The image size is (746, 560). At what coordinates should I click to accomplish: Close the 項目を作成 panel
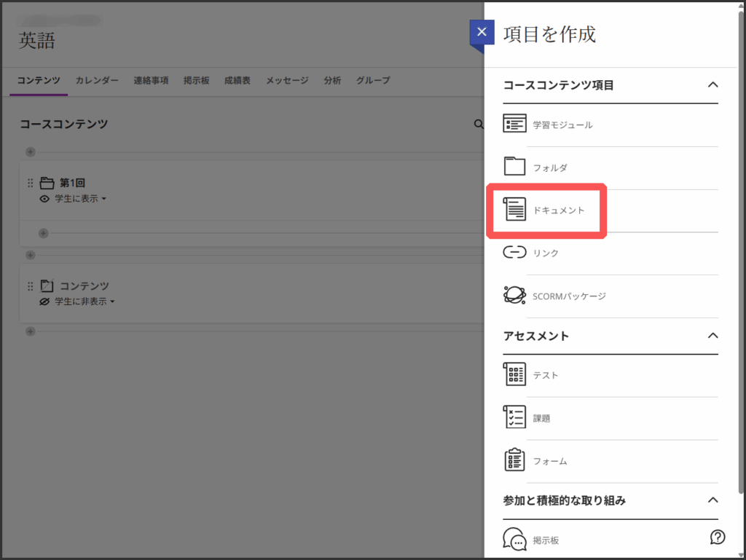pyautogui.click(x=481, y=33)
